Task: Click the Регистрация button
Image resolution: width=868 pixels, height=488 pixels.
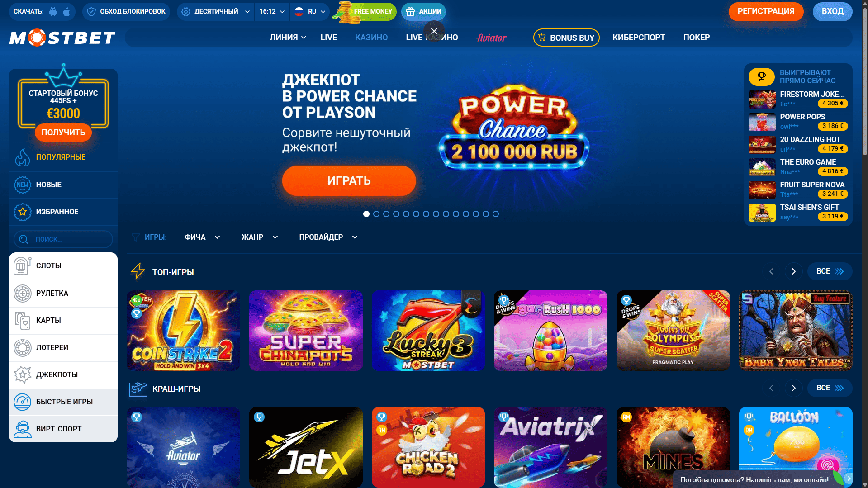Action: point(766,12)
